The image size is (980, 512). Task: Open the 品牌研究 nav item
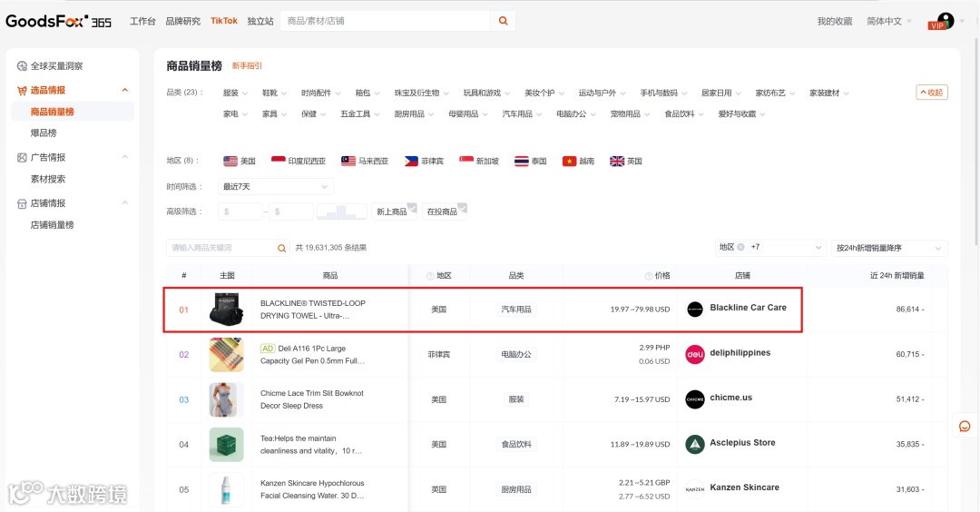click(183, 21)
